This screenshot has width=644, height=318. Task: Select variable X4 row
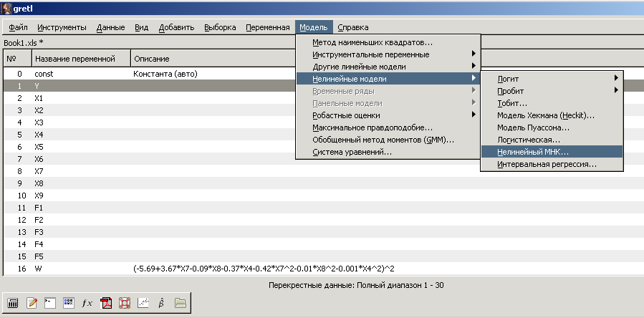pyautogui.click(x=323, y=135)
